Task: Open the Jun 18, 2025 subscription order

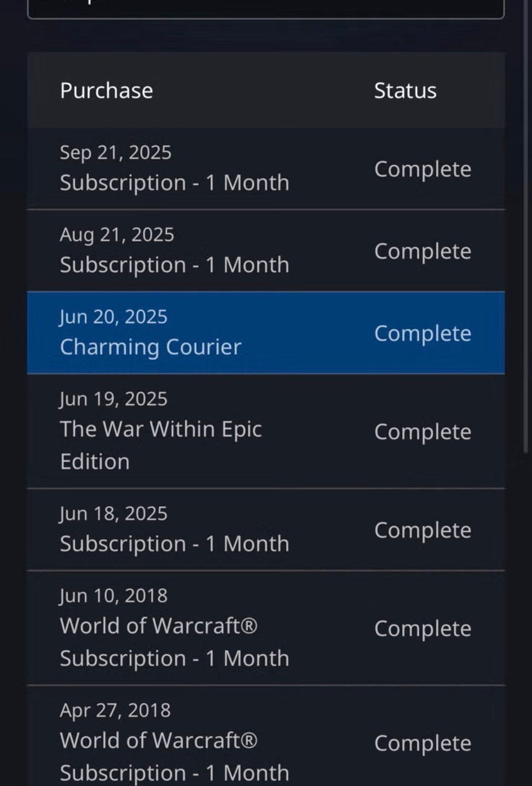Action: [x=266, y=529]
